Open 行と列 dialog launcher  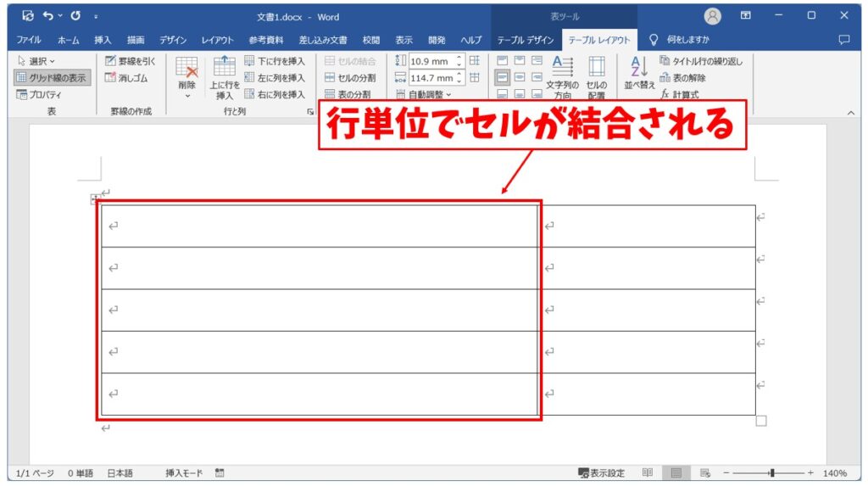click(x=310, y=111)
